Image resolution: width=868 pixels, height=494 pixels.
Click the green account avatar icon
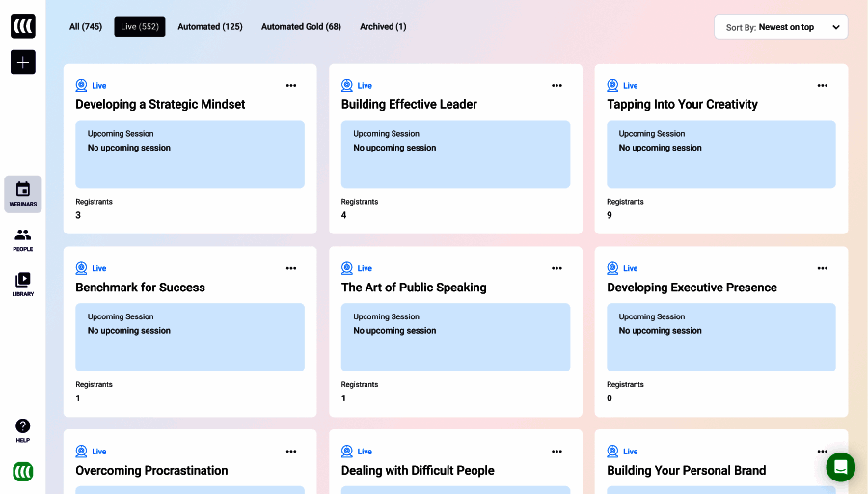23,472
